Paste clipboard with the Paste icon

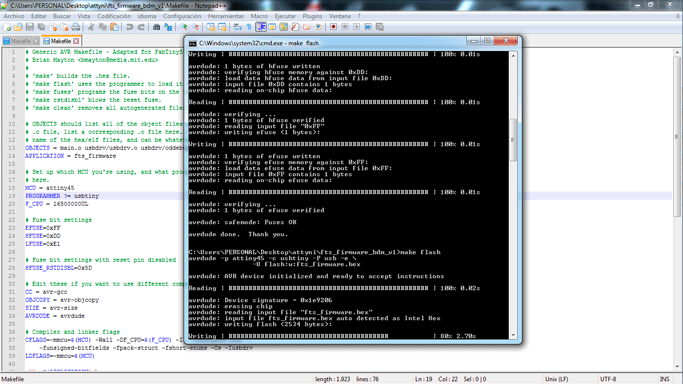click(114, 27)
